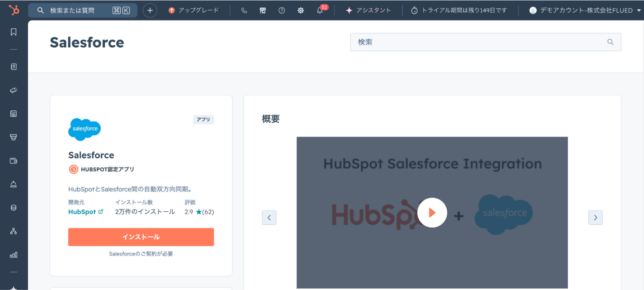Click the HubSpot Salesforce Integration video thumbnail title

tap(432, 164)
